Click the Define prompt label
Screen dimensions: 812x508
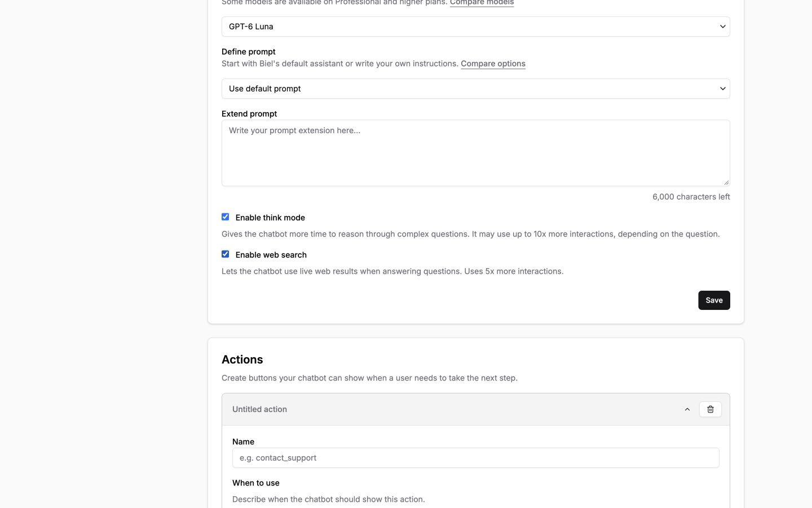click(249, 51)
